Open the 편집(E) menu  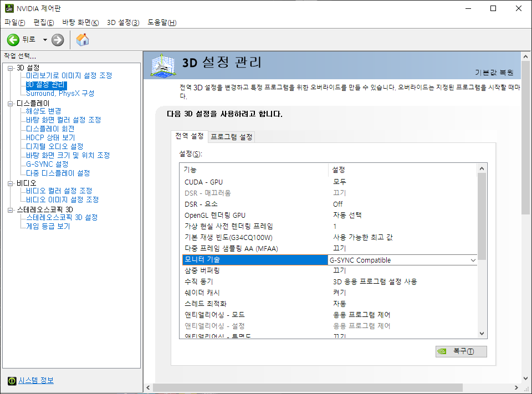pyautogui.click(x=44, y=22)
